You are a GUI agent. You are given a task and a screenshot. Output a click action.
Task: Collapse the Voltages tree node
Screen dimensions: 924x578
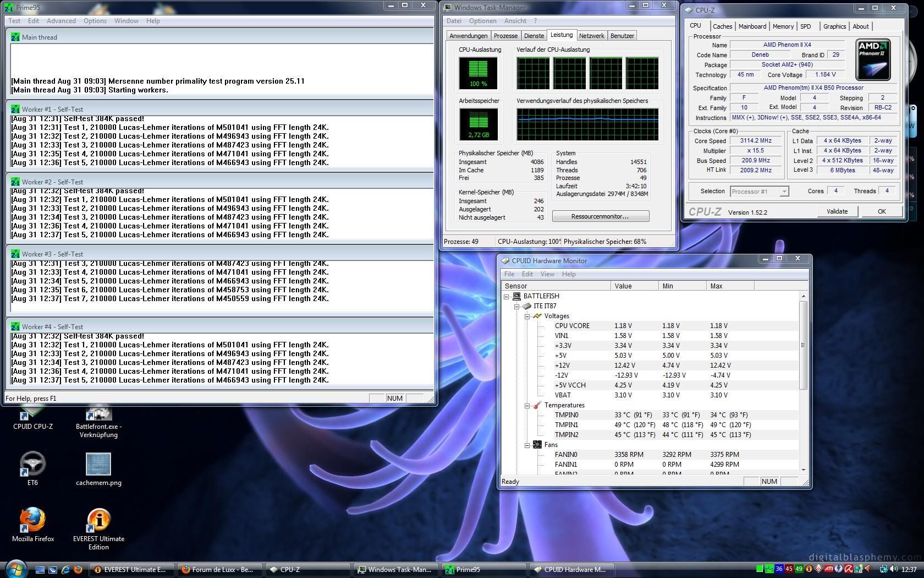pos(526,316)
